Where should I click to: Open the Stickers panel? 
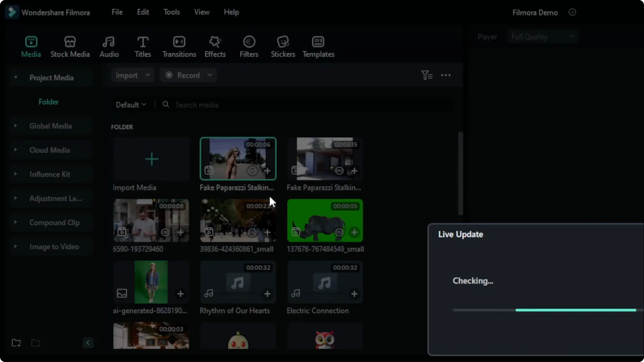[x=282, y=46]
